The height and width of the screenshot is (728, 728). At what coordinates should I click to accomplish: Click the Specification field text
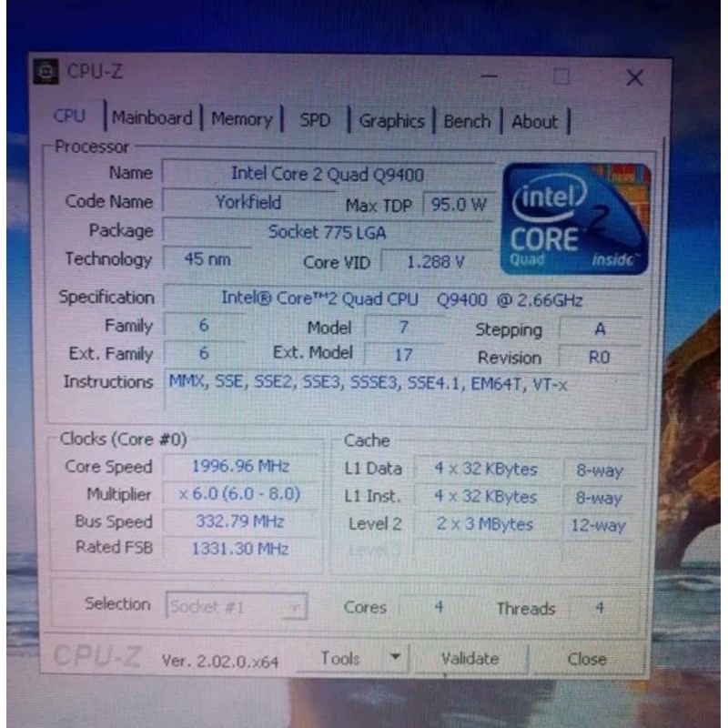coord(402,299)
